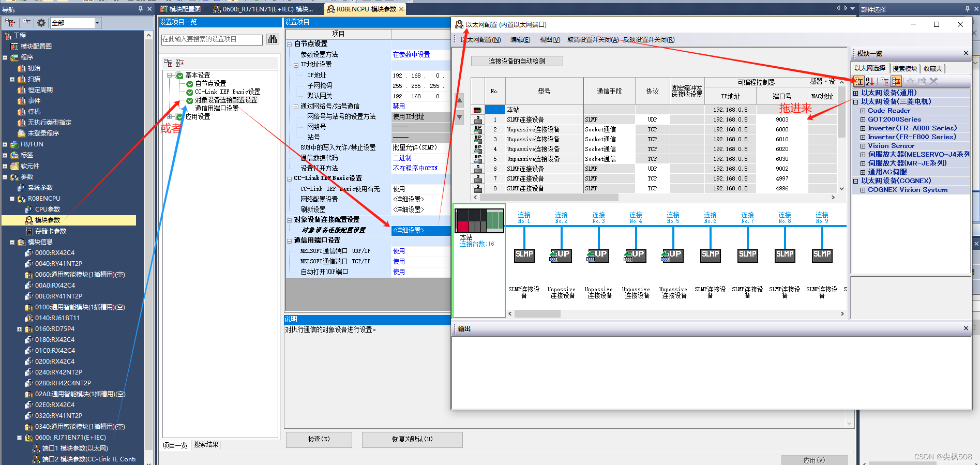
Task: Switch to the 搜索结果 tab at the bottom
Action: [x=206, y=444]
